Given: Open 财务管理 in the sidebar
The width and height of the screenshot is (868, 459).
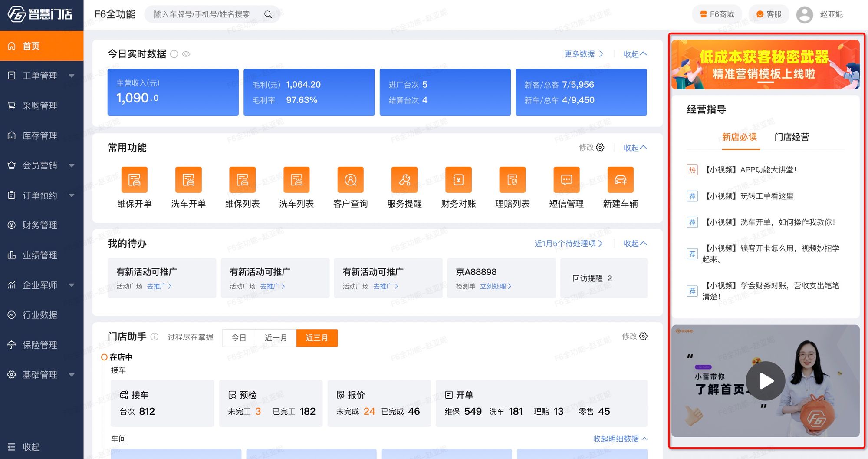Looking at the screenshot, I should click(x=42, y=225).
